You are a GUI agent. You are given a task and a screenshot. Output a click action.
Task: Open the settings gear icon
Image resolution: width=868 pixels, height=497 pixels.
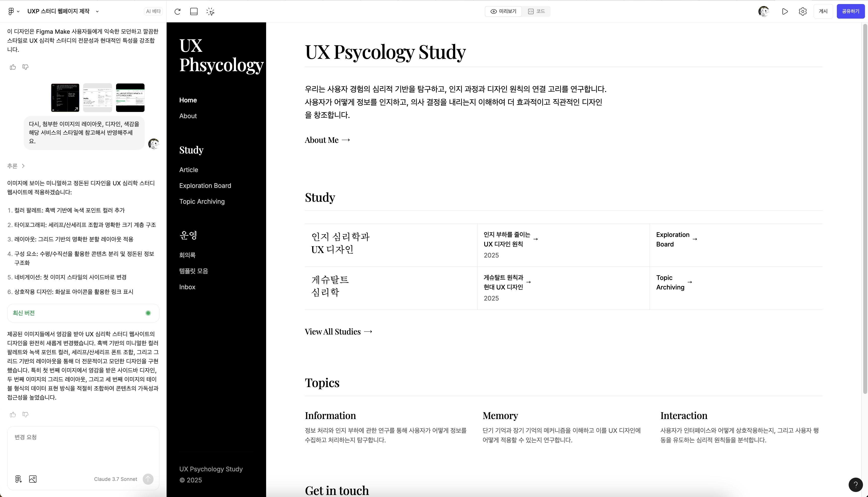click(x=802, y=12)
